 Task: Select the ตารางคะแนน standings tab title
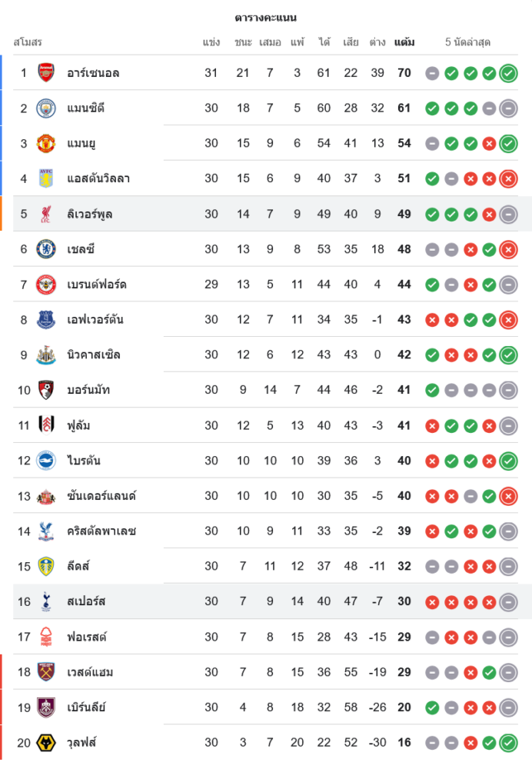coord(265,18)
